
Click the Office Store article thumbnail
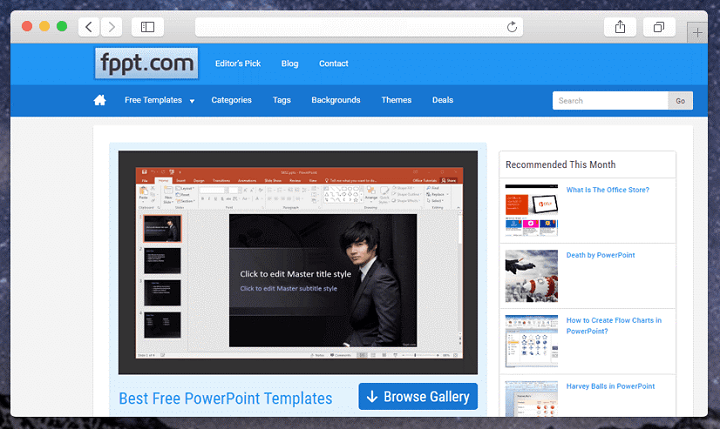pos(531,210)
